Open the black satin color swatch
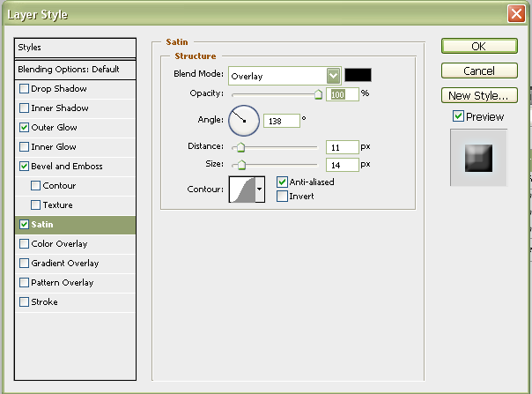Viewport: 532px width, 394px height. click(358, 75)
